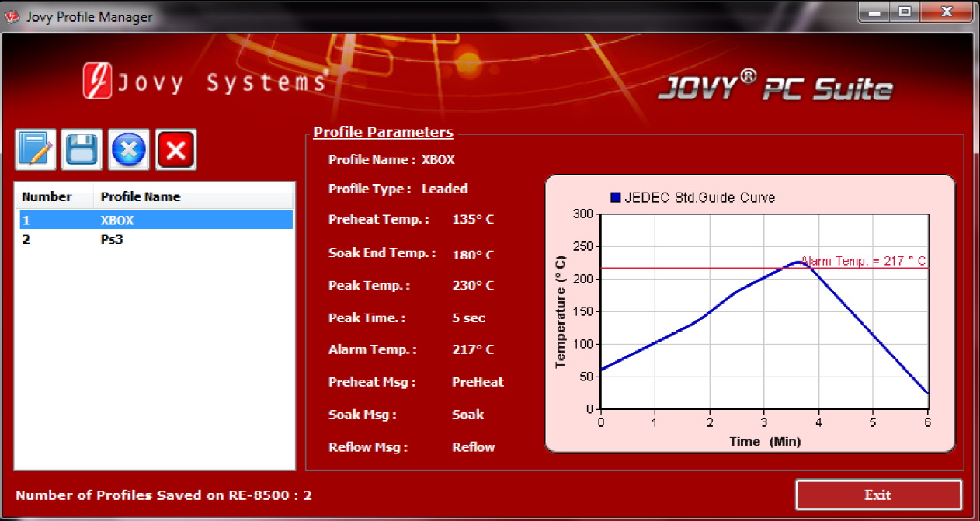This screenshot has height=521, width=980.
Task: Select the XBOX profile row
Action: pyautogui.click(x=156, y=220)
